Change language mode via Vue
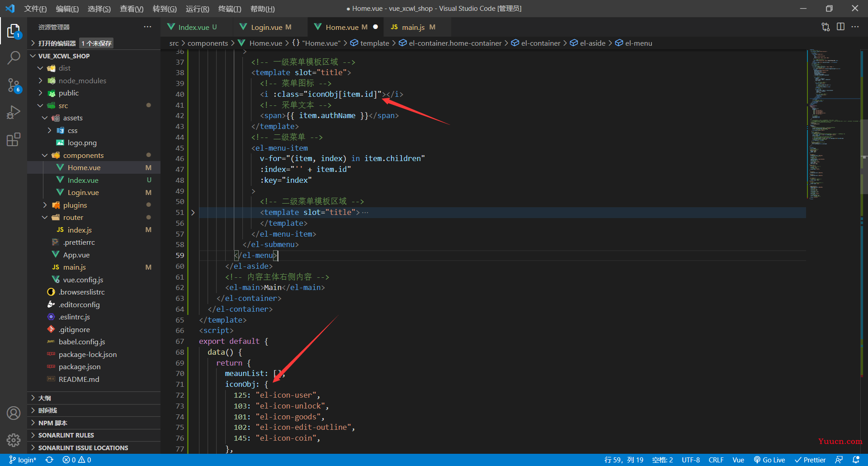Screen dimensions: 868x466 click(x=738, y=460)
